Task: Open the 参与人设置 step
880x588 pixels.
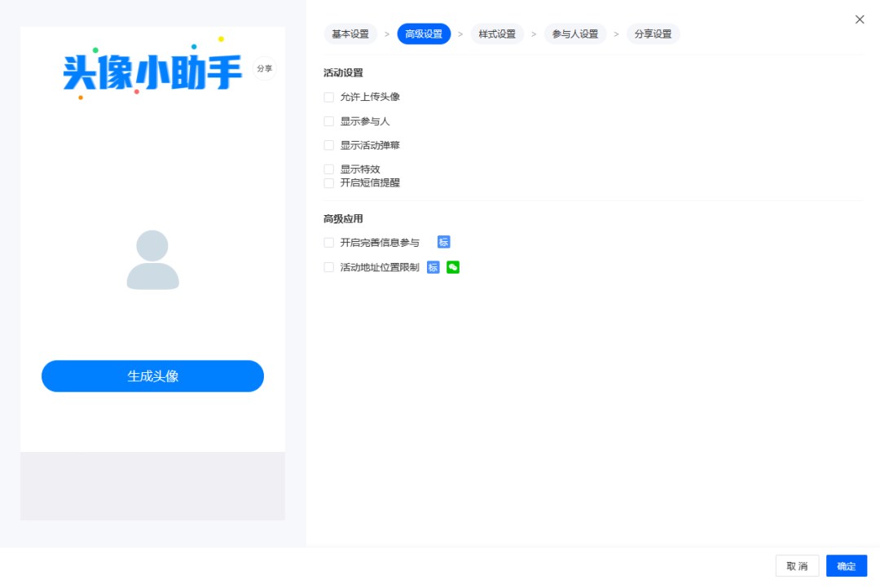Action: point(575,33)
